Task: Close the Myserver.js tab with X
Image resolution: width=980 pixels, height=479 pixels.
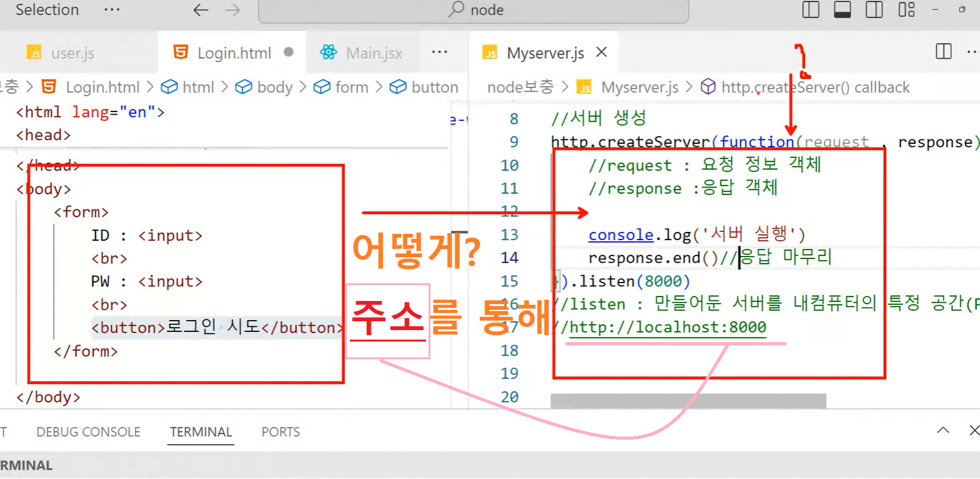Action: coord(602,52)
